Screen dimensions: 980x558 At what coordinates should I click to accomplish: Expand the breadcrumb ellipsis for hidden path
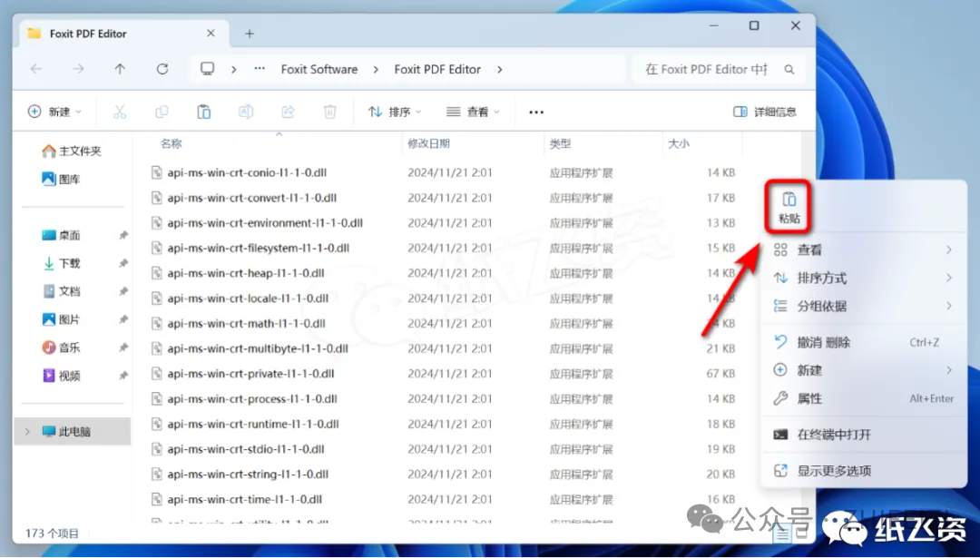260,69
